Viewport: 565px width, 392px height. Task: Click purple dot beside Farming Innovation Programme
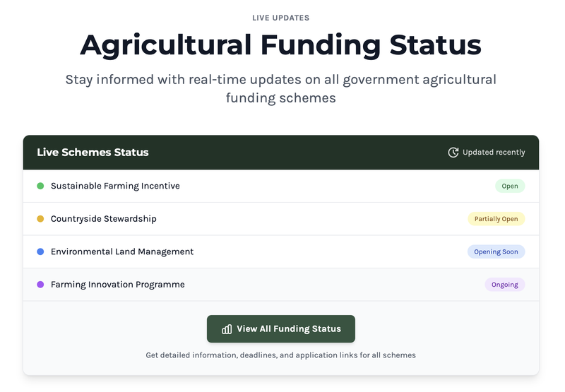pos(40,285)
